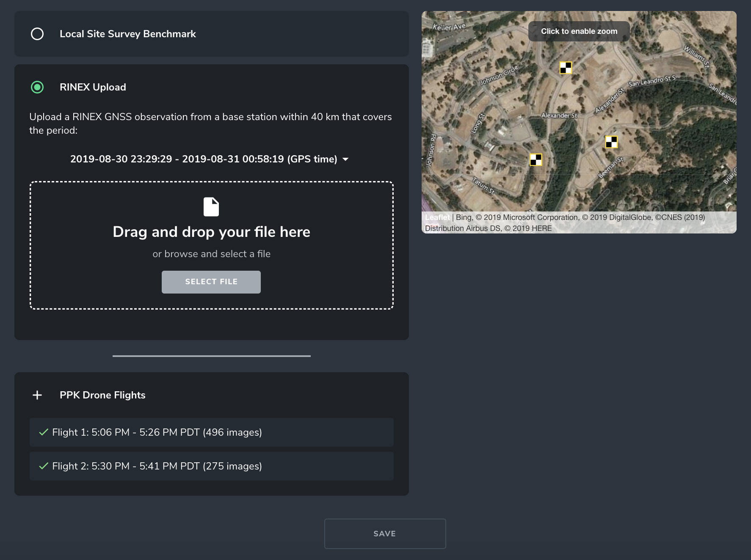The width and height of the screenshot is (751, 560).
Task: Click the 'Click to enable zoom' map overlay
Action: click(x=579, y=31)
